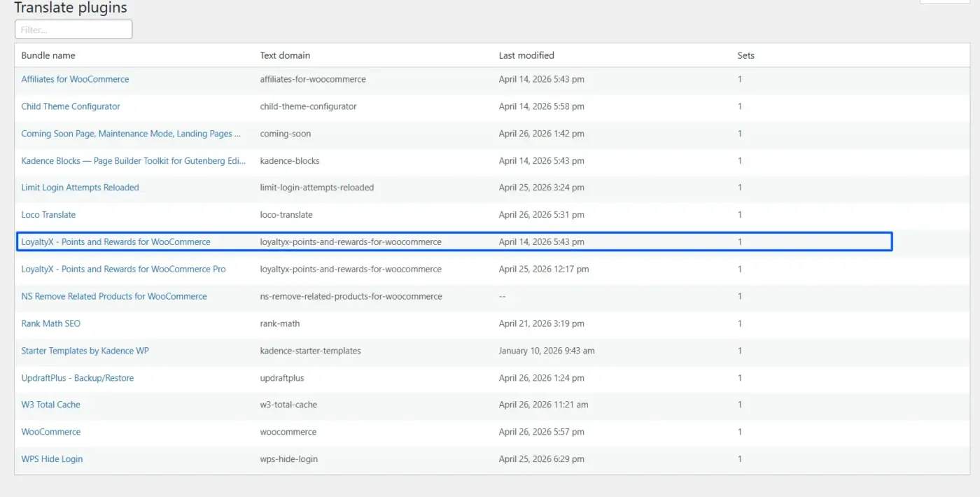Select date 'April 21, 2026 3:19 pm'
The image size is (980, 497).
[x=541, y=323]
